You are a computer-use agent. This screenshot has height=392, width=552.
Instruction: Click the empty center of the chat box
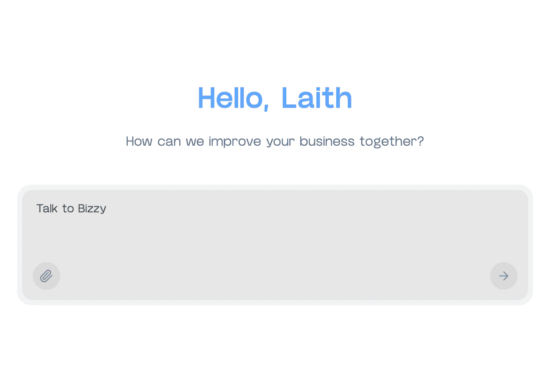pos(275,245)
